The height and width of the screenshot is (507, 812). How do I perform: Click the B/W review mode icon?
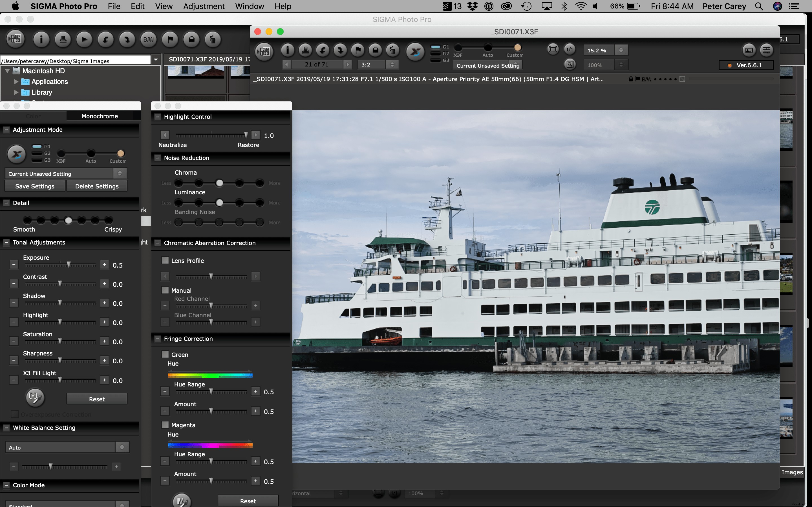(x=149, y=39)
